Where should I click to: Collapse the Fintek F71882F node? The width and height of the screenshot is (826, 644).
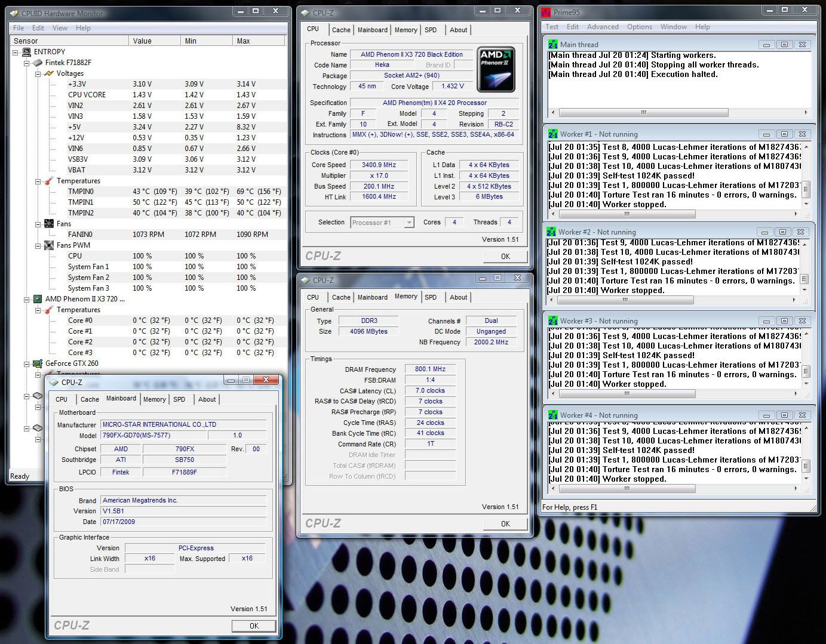click(27, 63)
